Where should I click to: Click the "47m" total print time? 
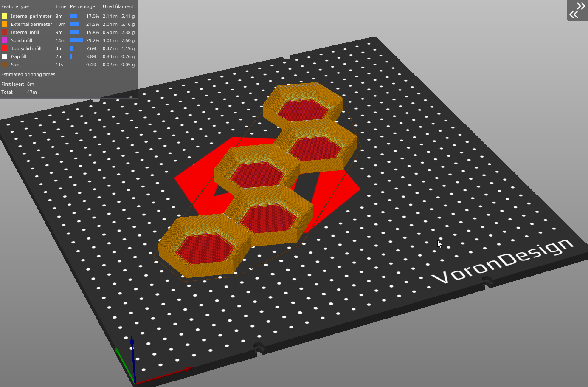[x=32, y=92]
